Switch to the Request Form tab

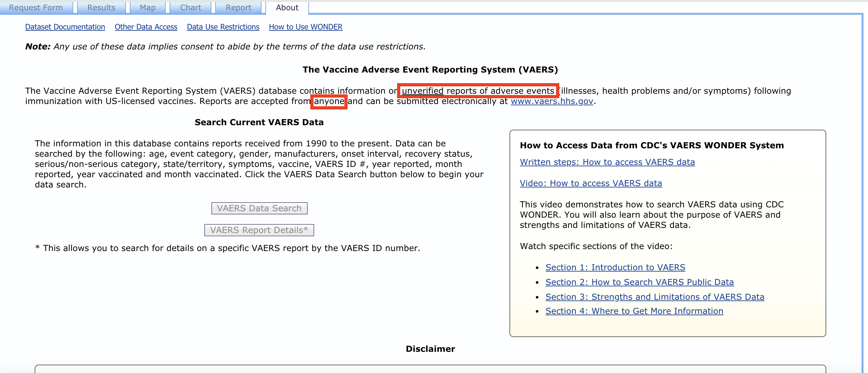(36, 7)
